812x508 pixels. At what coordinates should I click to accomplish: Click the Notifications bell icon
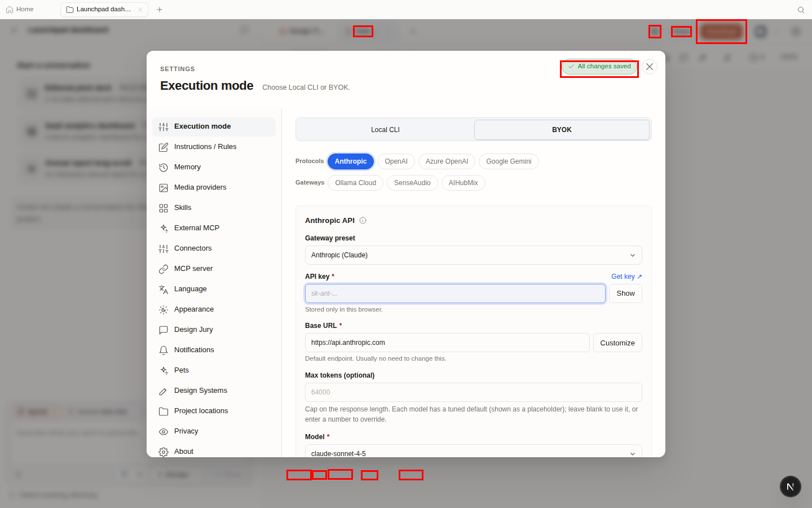164,350
